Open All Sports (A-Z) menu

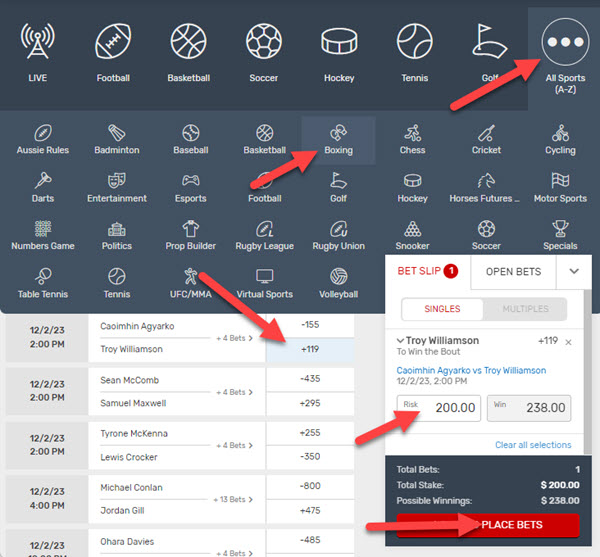(x=564, y=55)
